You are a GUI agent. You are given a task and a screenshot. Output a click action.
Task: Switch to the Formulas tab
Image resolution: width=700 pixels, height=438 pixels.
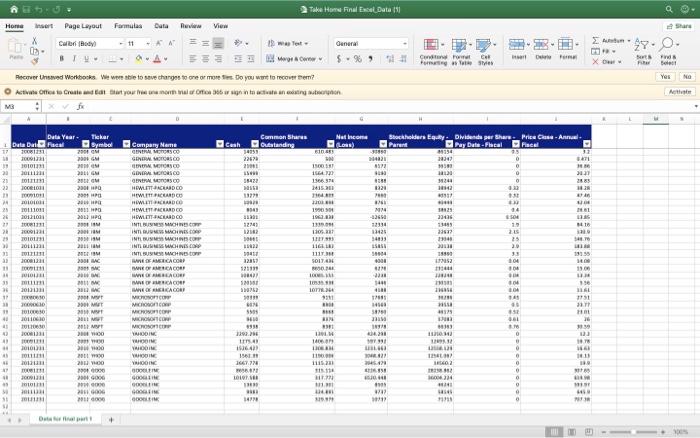pyautogui.click(x=128, y=26)
